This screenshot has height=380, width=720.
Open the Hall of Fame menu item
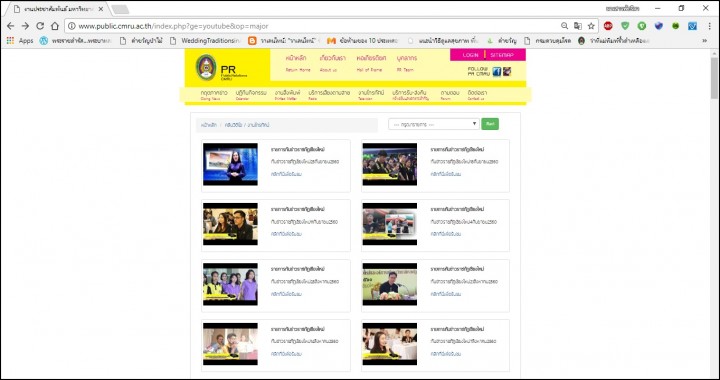click(x=371, y=63)
